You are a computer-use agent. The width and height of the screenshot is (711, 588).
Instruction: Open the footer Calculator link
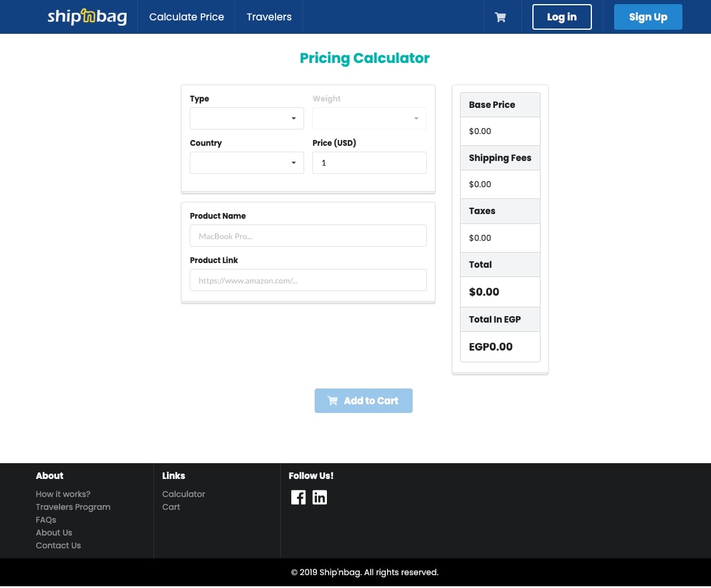pos(183,494)
